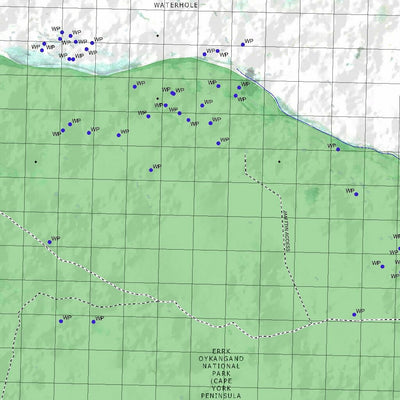
Task: Click the WATERHOLE label at the map top
Action: pyautogui.click(x=176, y=5)
